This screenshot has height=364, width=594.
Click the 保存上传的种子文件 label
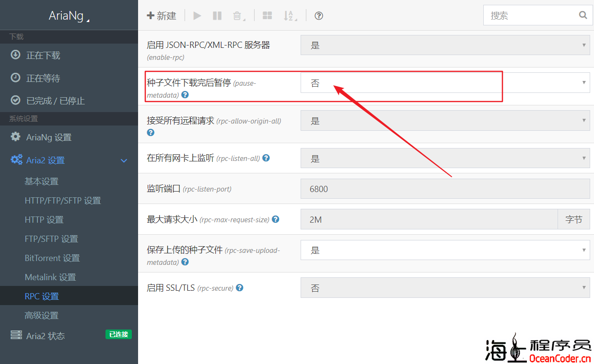tap(185, 250)
